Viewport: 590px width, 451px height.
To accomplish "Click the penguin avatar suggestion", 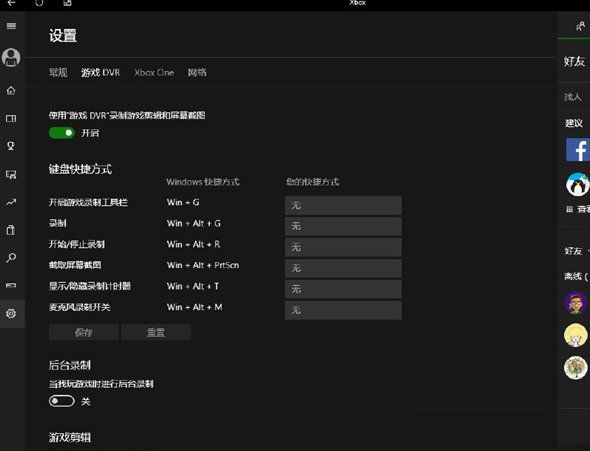I will [x=578, y=184].
